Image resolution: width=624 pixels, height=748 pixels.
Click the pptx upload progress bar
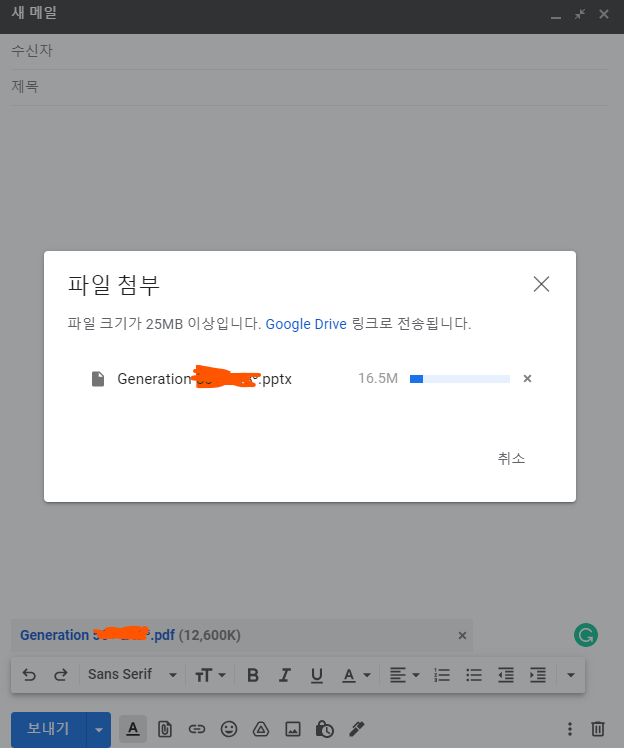tap(460, 379)
